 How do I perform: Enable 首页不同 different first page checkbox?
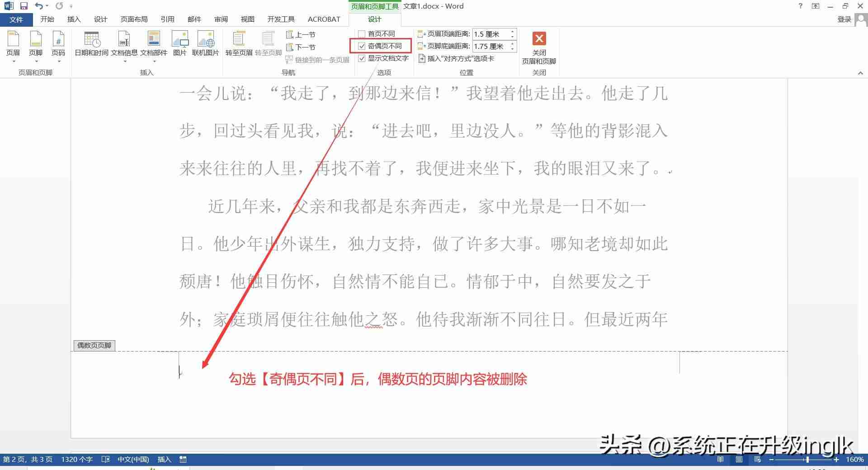[362, 34]
